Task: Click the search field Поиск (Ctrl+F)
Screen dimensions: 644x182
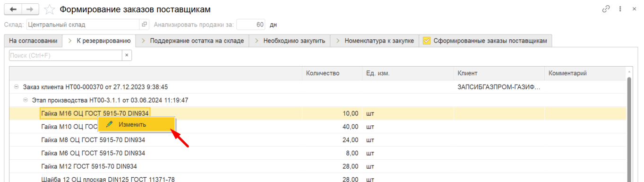Action: click(66, 56)
